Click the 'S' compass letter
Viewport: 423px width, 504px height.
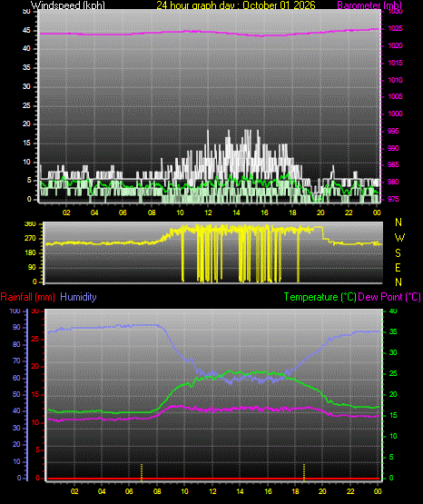pos(398,253)
